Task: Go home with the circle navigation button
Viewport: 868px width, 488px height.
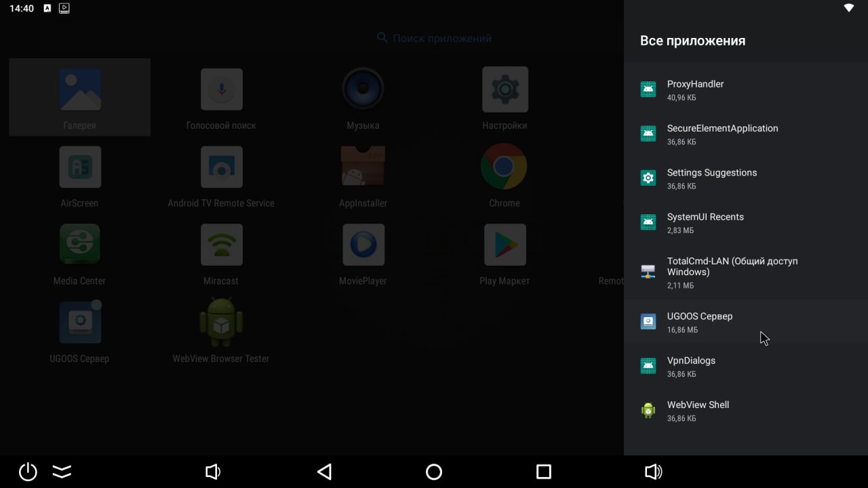Action: pos(434,472)
